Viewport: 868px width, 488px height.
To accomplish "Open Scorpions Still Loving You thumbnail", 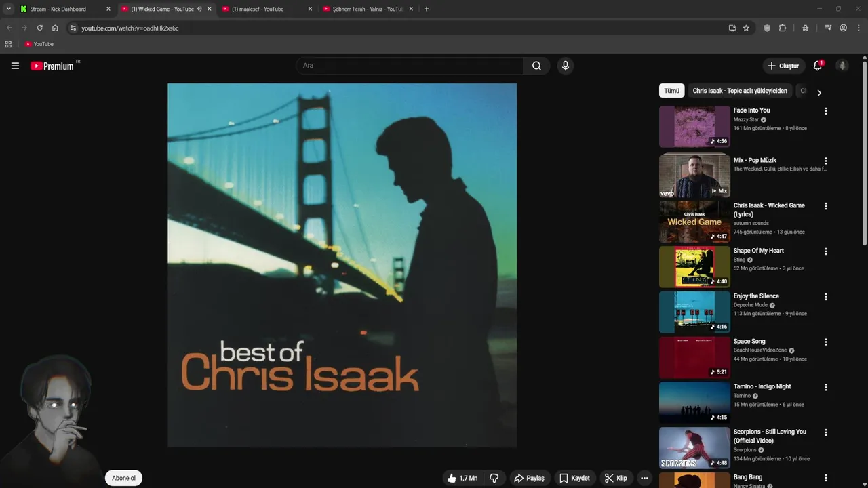I will 694,447.
